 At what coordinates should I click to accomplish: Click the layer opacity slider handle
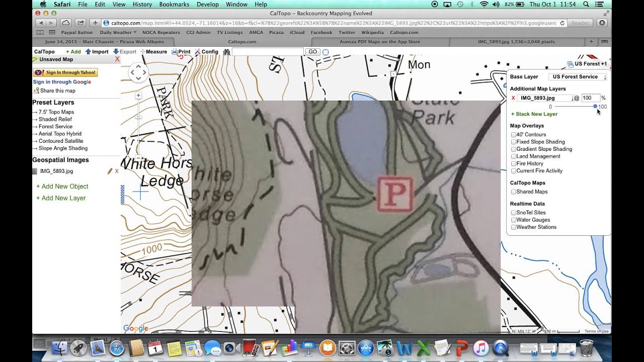(x=595, y=107)
